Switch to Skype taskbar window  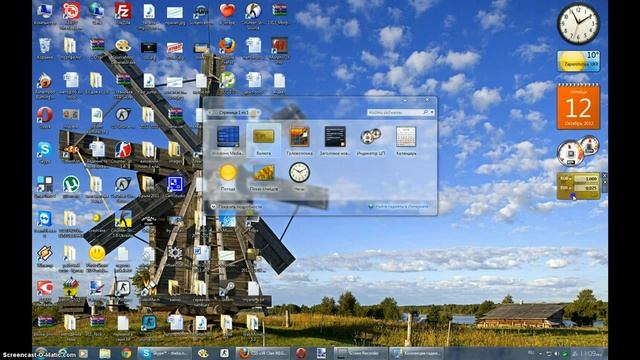(x=164, y=353)
